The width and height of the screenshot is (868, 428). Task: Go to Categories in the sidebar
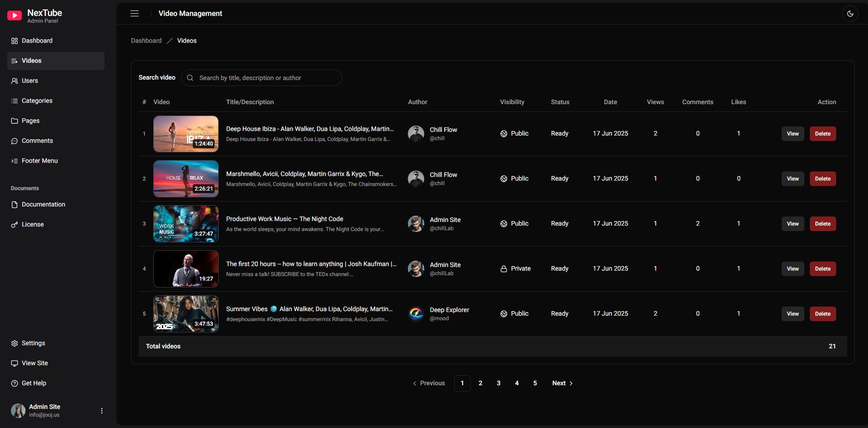(x=37, y=101)
